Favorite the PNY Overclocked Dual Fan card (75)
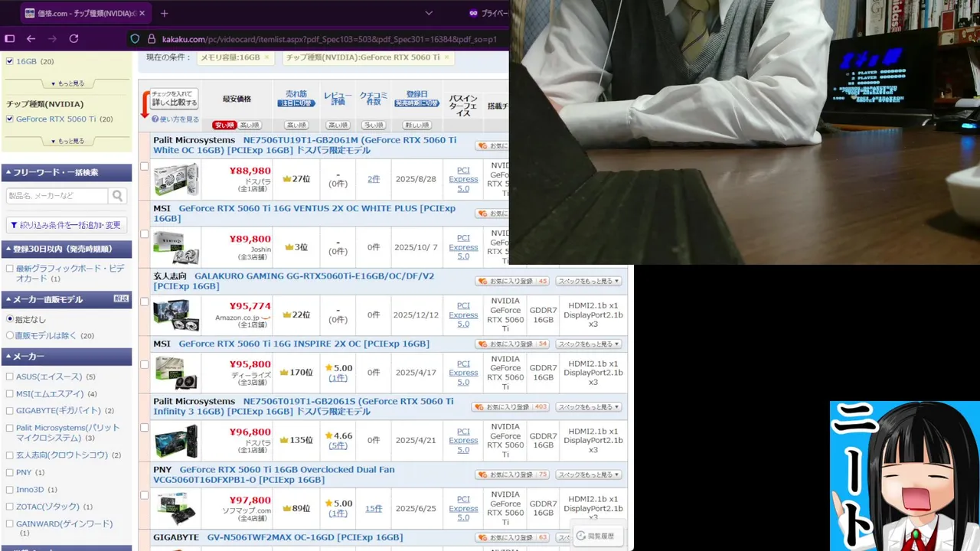 (511, 474)
